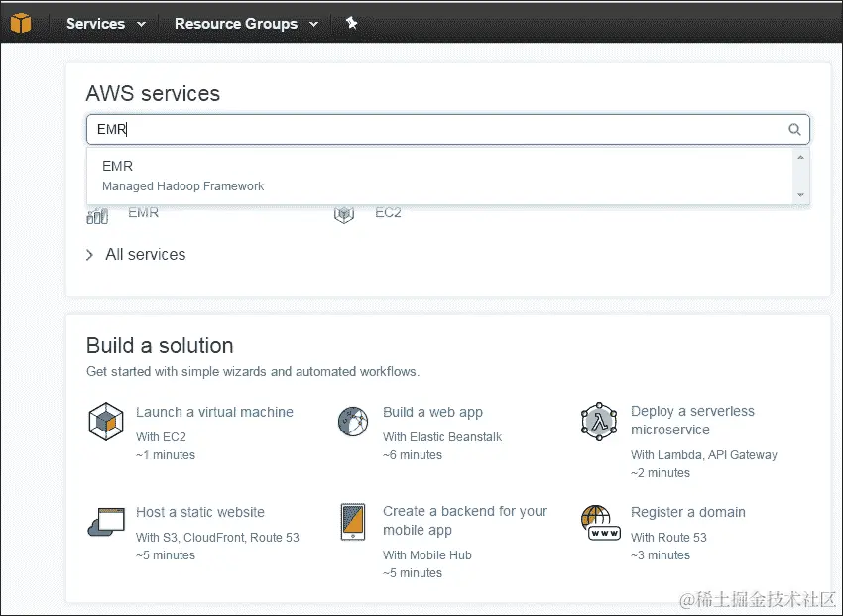This screenshot has width=843, height=616.
Task: Click the Register a domain www icon
Action: click(x=601, y=523)
